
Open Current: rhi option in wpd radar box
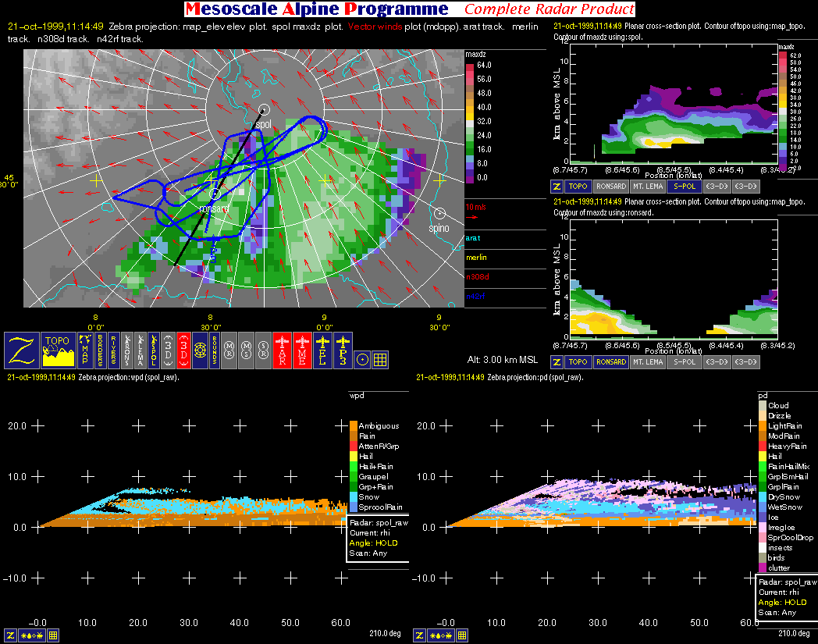pyautogui.click(x=370, y=533)
